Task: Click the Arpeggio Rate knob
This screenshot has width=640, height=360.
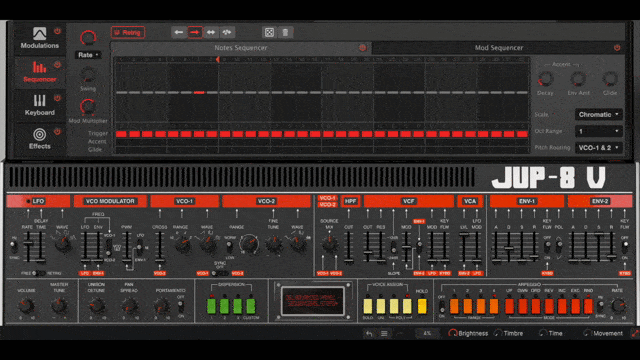Action: tap(618, 305)
